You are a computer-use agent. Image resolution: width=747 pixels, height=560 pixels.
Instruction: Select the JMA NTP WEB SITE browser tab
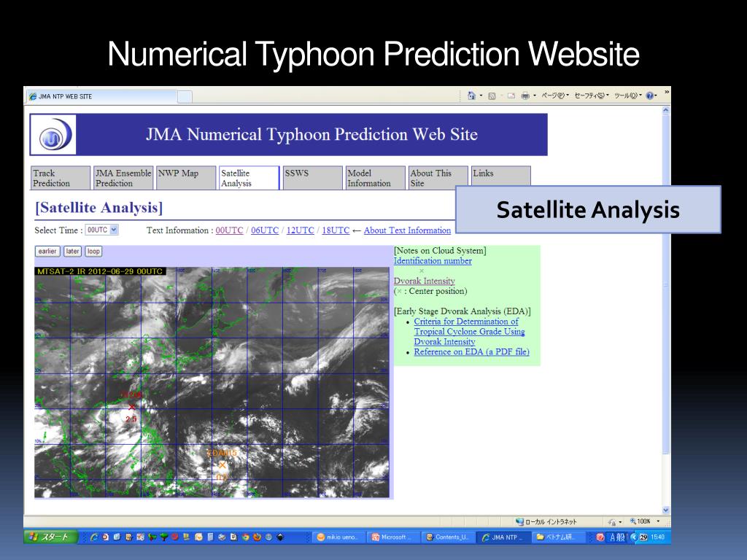[102, 96]
